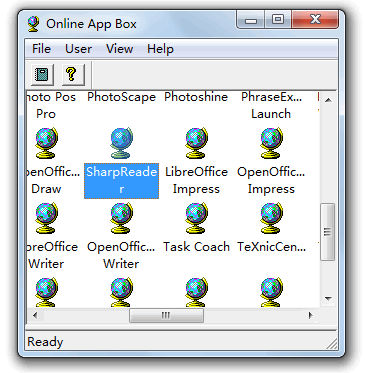The width and height of the screenshot is (365, 373).
Task: Select the SharpReader globe icon
Action: point(122,143)
